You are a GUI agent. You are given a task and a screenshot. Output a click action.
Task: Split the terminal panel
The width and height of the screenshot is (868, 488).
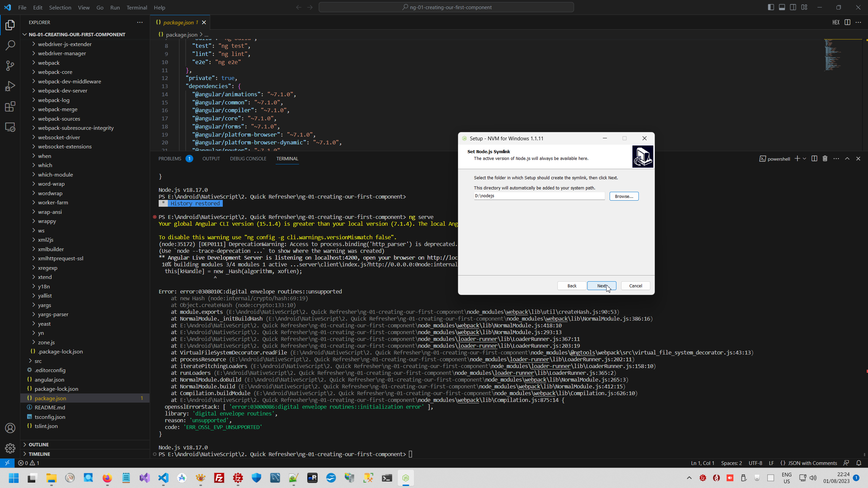click(814, 159)
